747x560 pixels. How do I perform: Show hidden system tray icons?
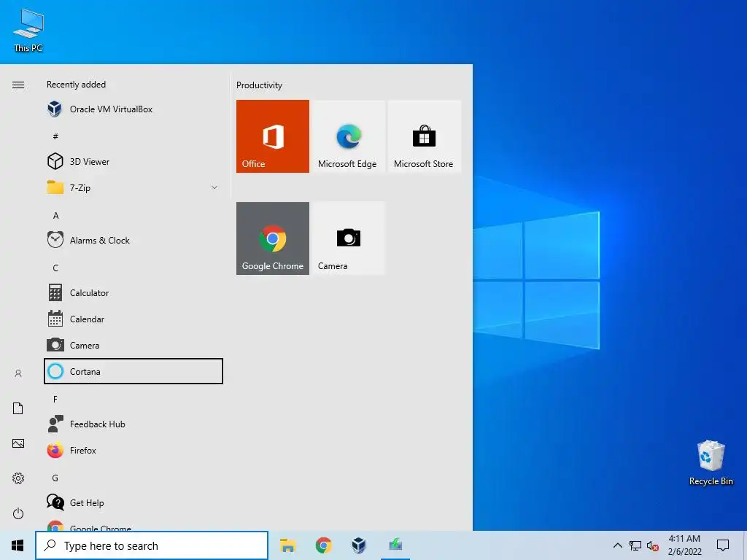(x=617, y=545)
